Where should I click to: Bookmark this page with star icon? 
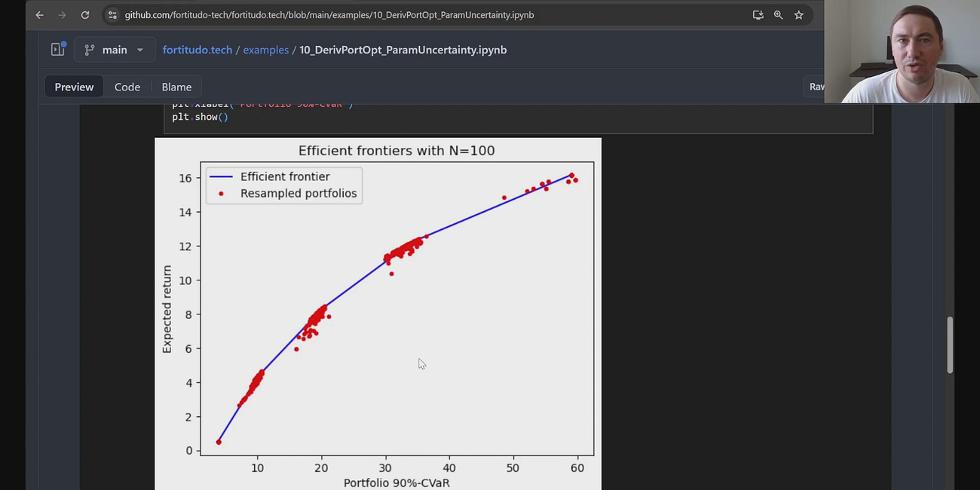click(x=798, y=15)
